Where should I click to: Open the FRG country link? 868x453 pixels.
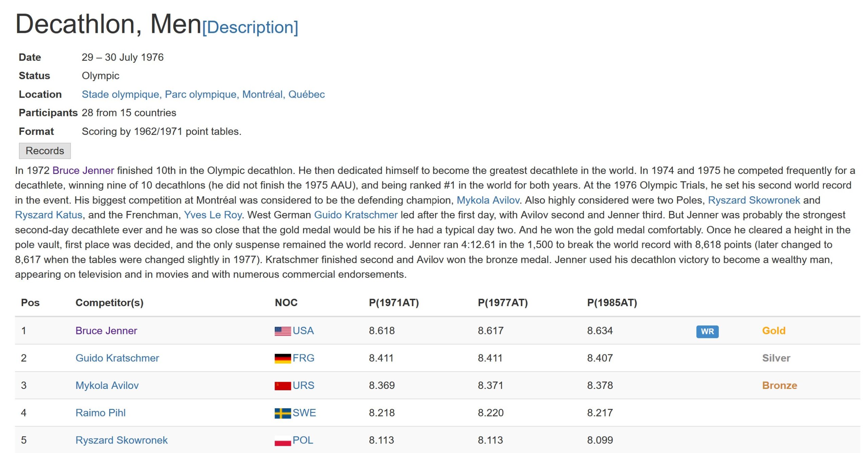[x=303, y=358]
